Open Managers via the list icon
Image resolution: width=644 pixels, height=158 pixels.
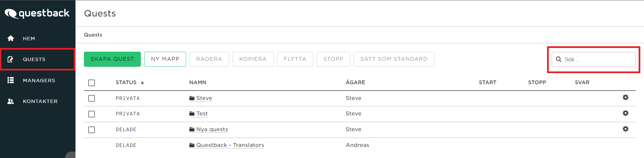coord(11,80)
